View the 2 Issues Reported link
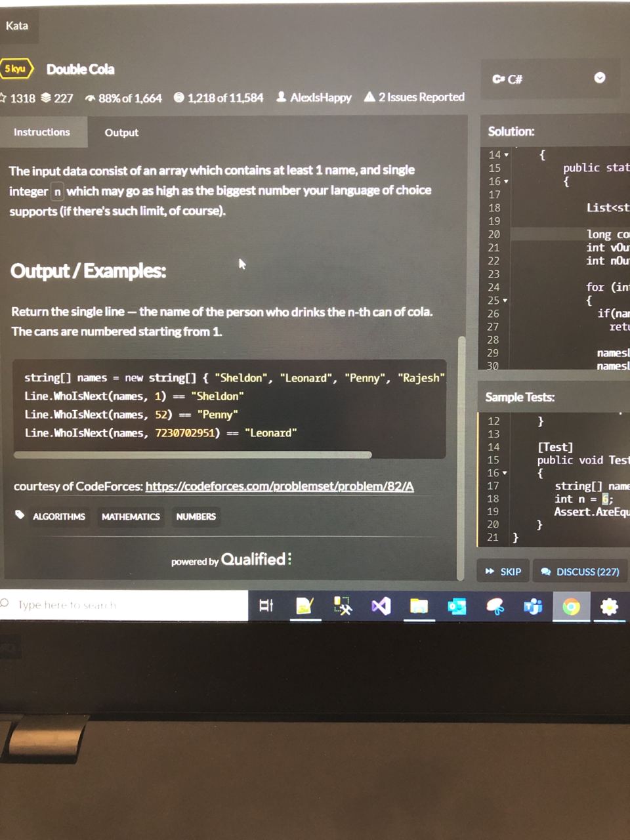Screen dimensions: 630x840 pos(414,97)
